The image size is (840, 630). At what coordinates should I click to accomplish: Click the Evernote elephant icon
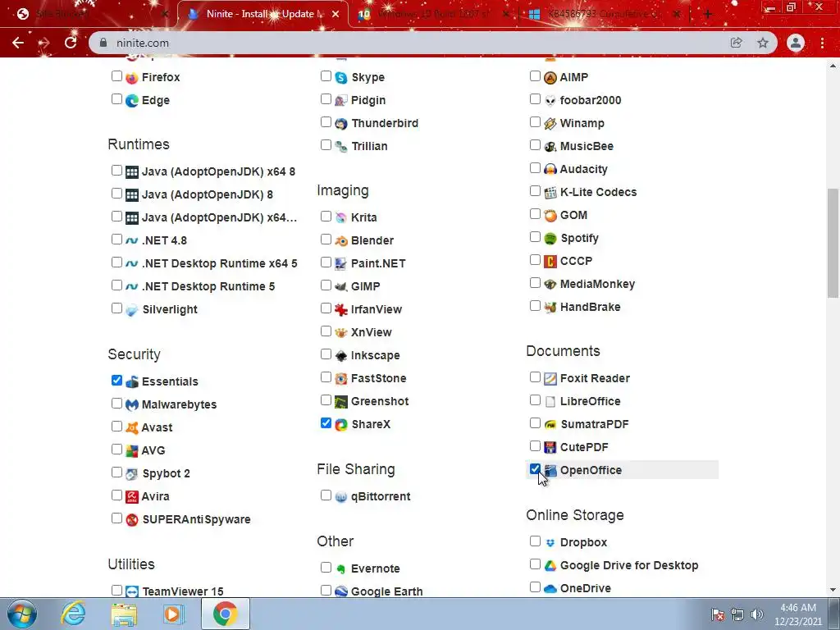coord(341,569)
